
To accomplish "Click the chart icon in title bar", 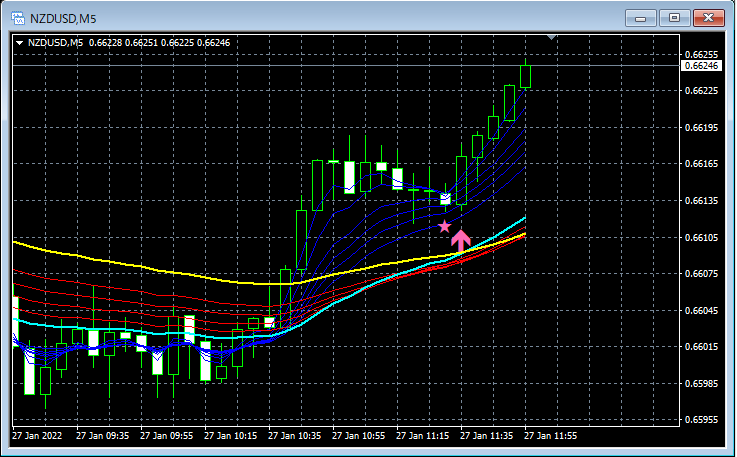I will [18, 18].
